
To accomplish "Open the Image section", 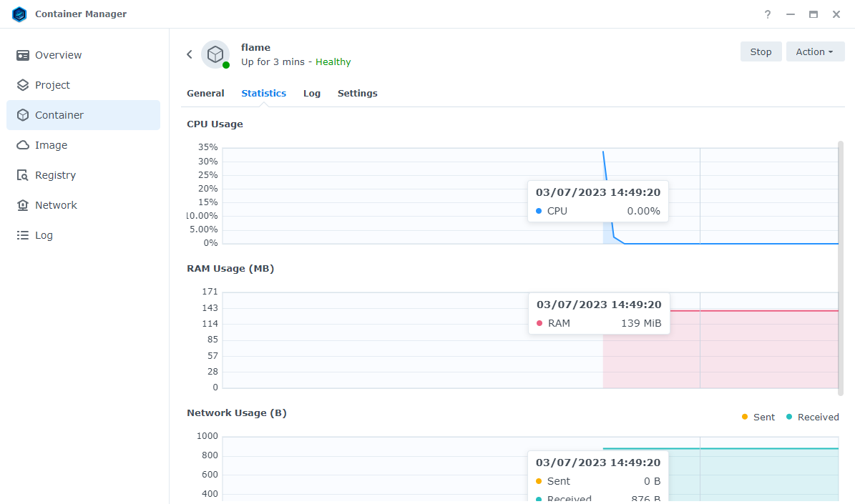I will click(x=84, y=145).
